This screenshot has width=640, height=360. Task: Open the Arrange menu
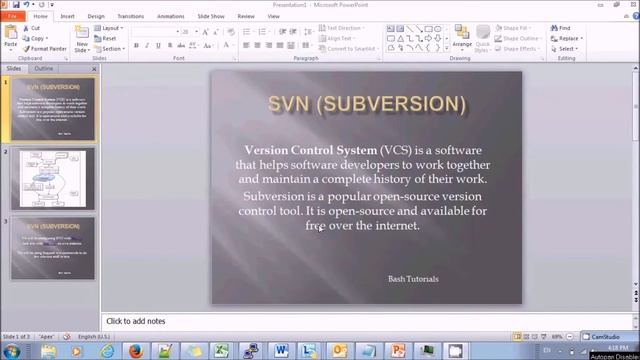click(x=462, y=39)
